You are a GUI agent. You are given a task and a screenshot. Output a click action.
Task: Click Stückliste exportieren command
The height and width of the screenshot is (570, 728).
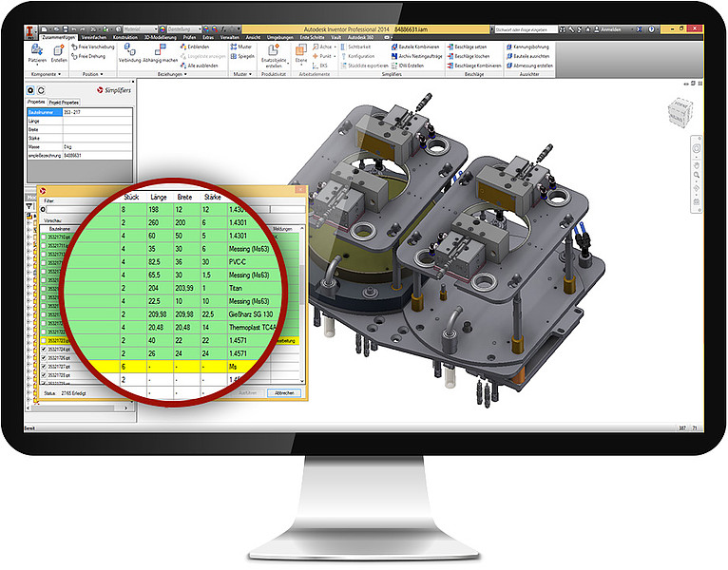(x=364, y=66)
